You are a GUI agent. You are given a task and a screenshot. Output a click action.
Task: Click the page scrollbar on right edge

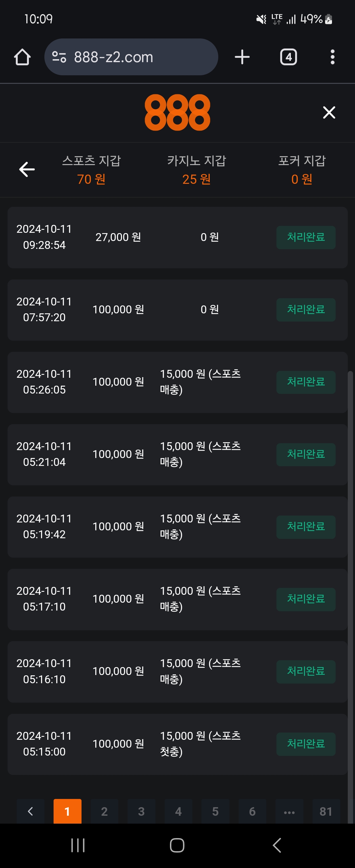pos(350,573)
